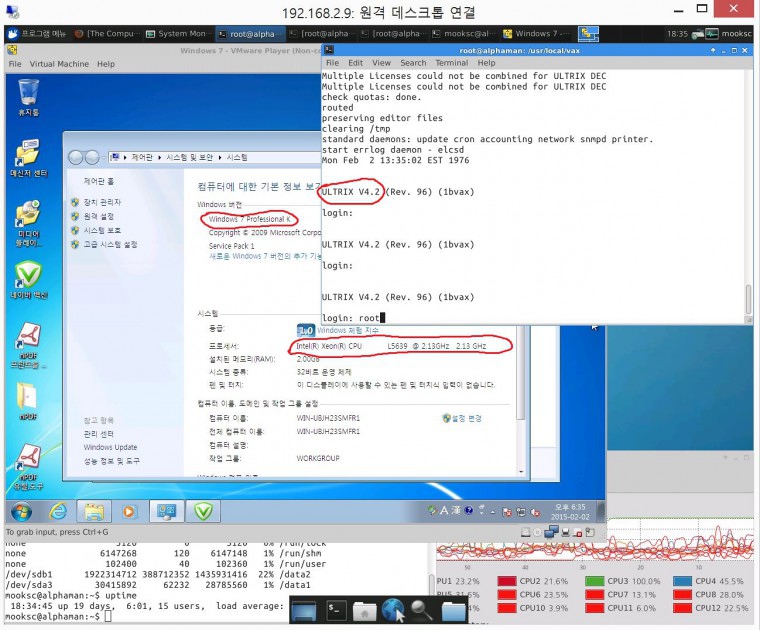Click 제어판 breadcrumb in address bar
The width and height of the screenshot is (760, 630).
coord(142,157)
